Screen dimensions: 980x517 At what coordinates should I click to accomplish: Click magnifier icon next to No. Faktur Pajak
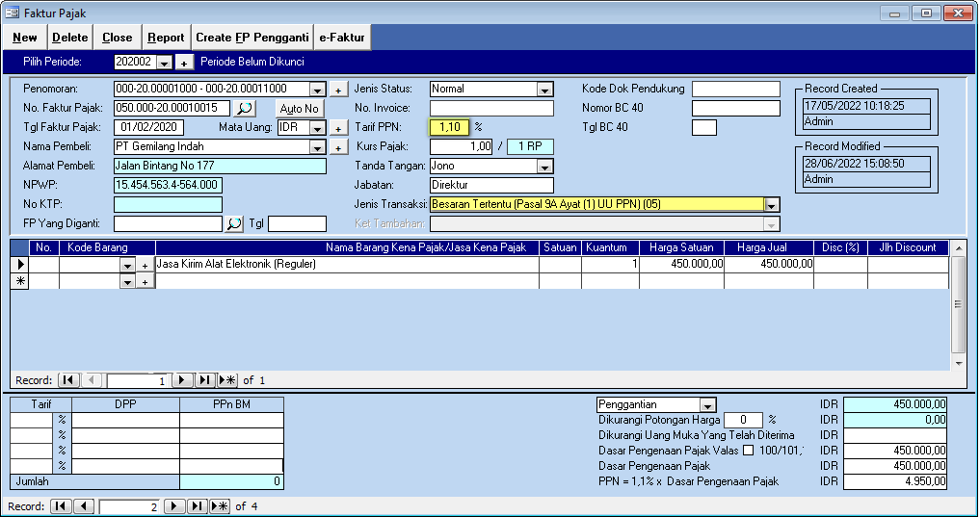(246, 108)
